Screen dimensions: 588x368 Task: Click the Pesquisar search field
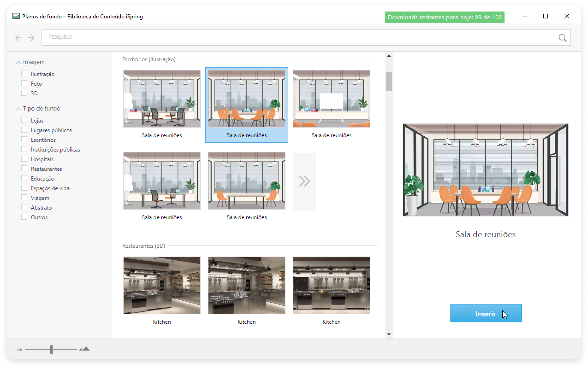click(x=292, y=37)
